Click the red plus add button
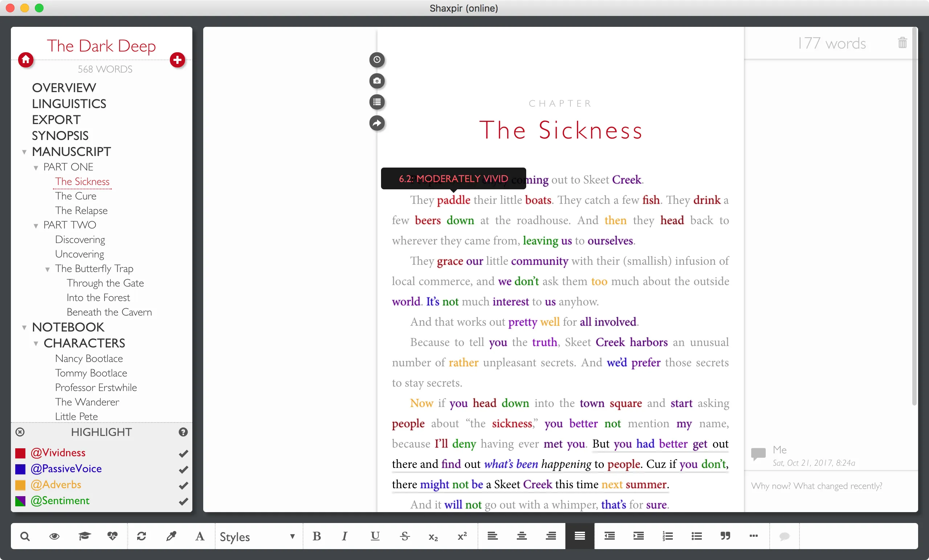This screenshot has height=560, width=929. (177, 59)
